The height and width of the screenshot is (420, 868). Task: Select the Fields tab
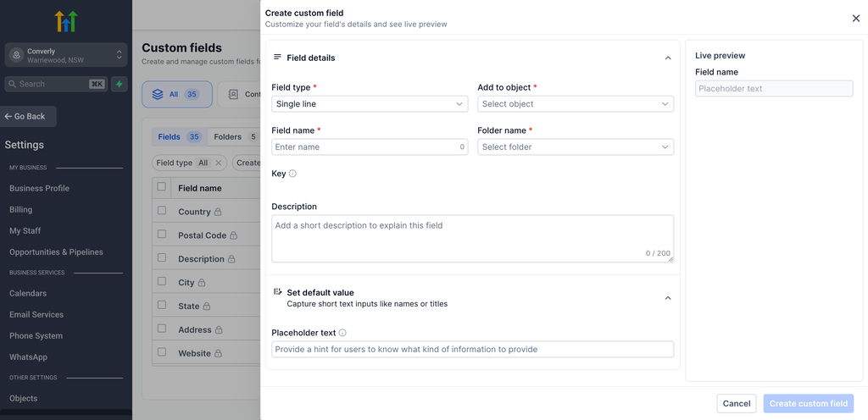[180, 137]
